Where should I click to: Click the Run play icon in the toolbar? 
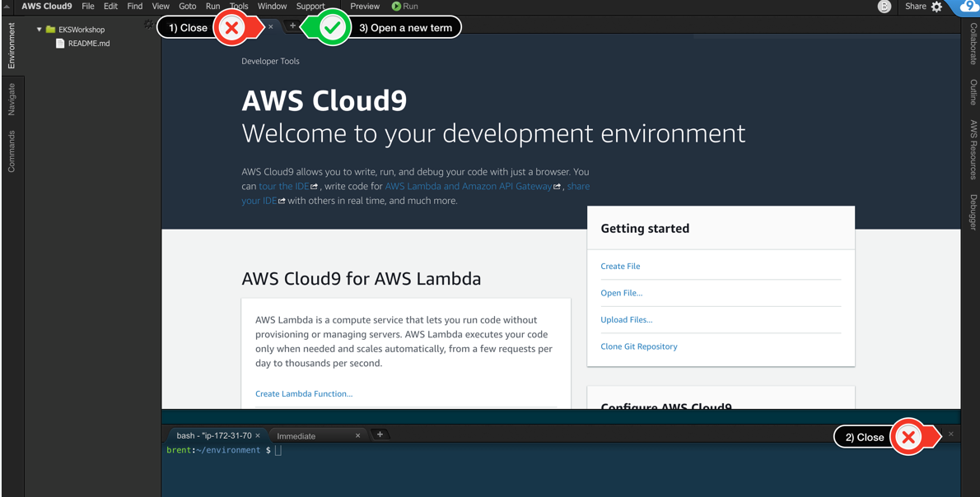coord(396,7)
